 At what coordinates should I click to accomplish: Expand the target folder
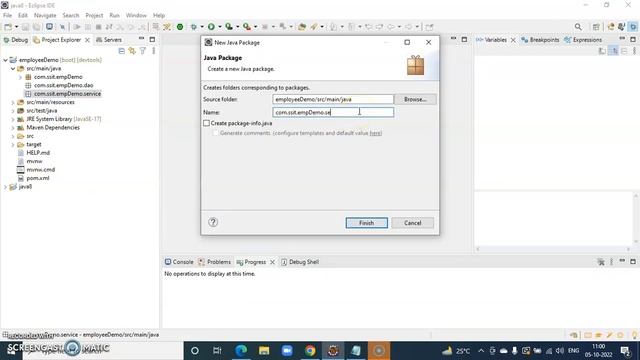(13, 144)
